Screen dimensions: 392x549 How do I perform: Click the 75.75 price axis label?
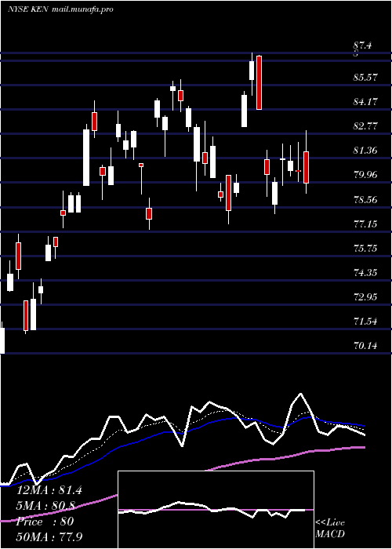(366, 249)
